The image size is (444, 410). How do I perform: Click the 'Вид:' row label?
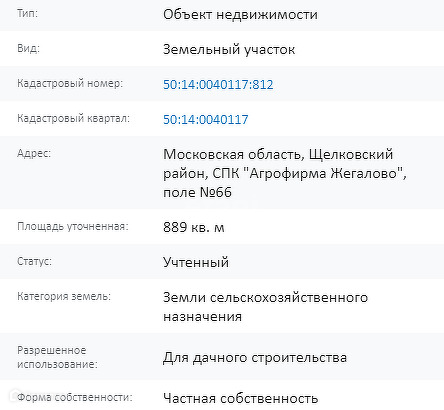(x=28, y=49)
